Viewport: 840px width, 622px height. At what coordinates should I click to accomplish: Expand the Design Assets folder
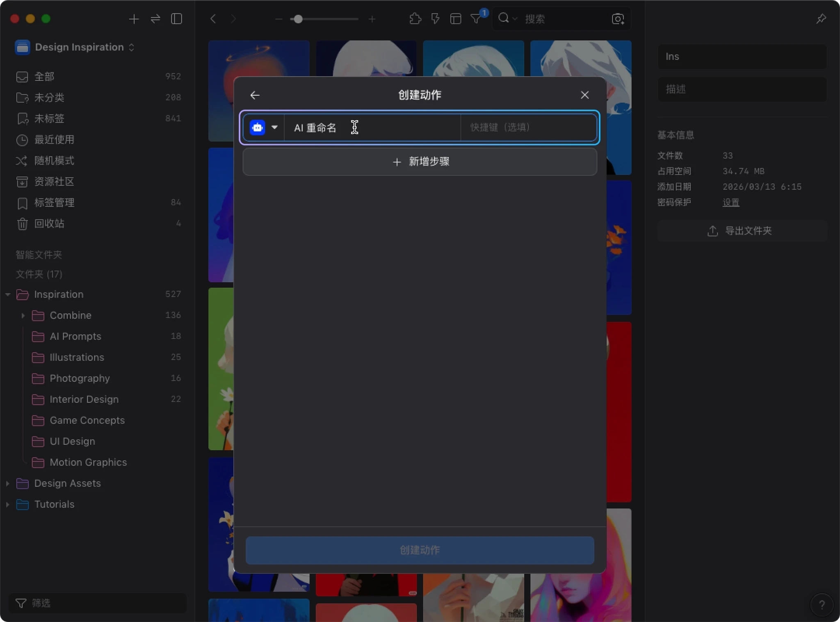tap(7, 483)
